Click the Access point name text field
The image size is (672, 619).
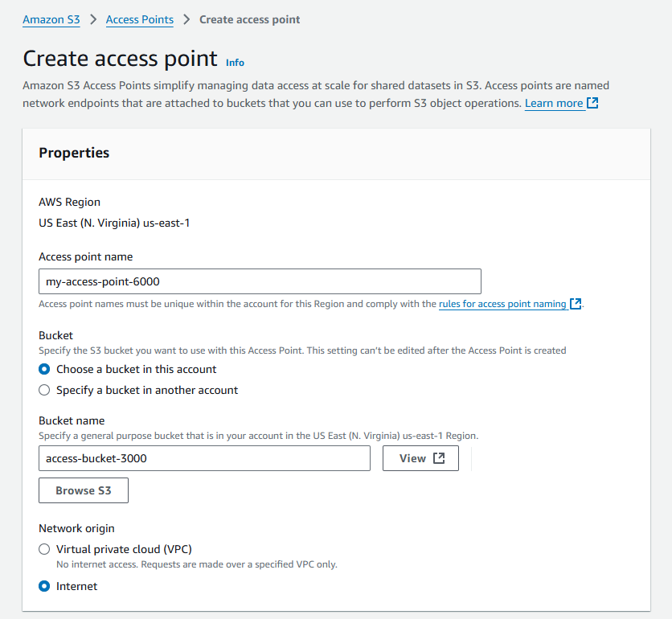[260, 281]
